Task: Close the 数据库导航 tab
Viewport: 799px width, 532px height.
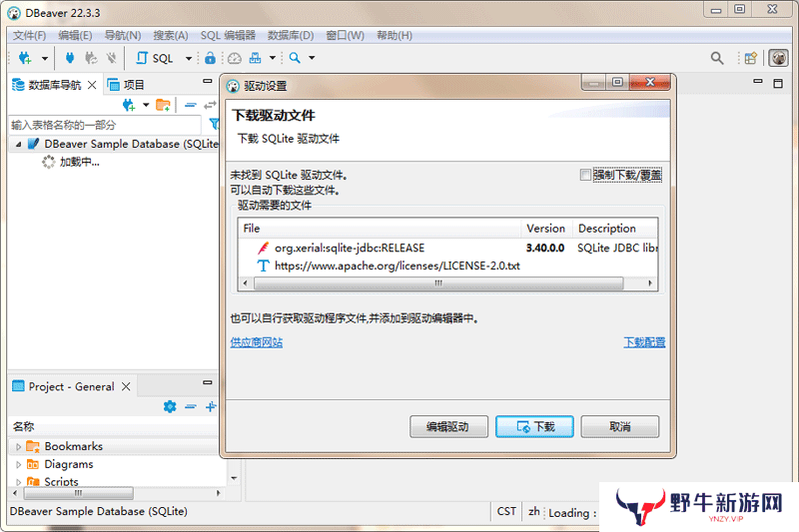Action: click(92, 85)
